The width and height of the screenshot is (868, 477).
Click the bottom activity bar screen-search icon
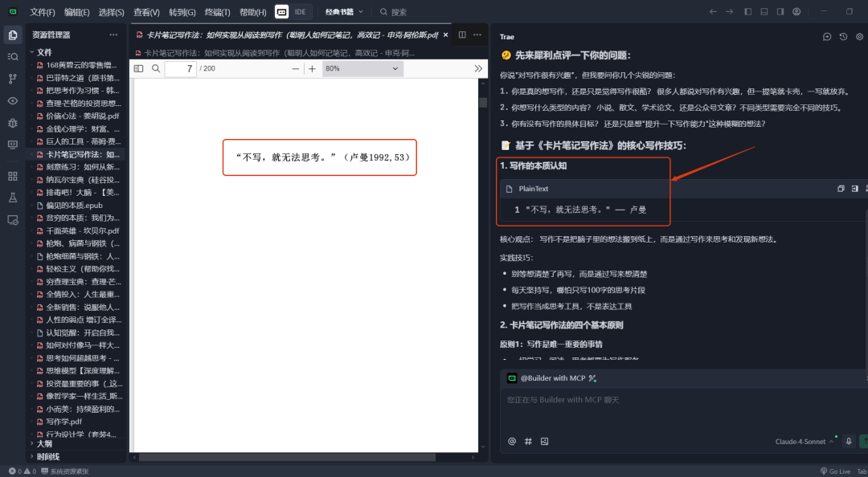(x=12, y=220)
